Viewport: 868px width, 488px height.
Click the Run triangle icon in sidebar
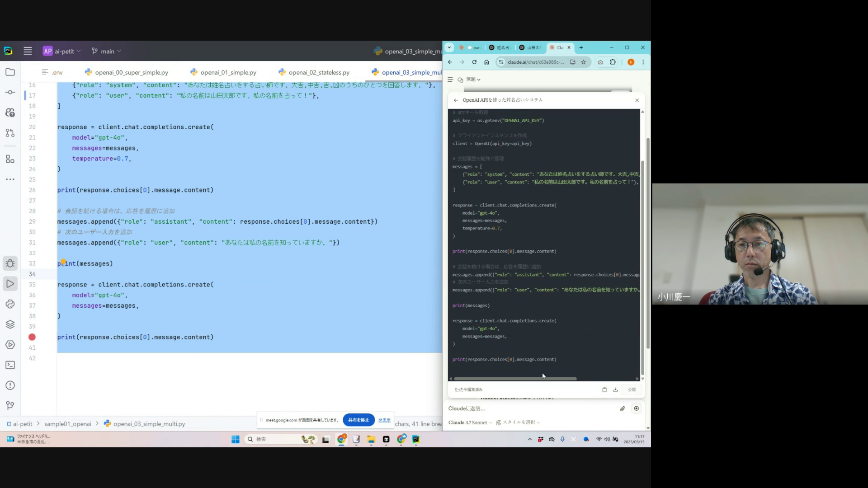pyautogui.click(x=10, y=284)
